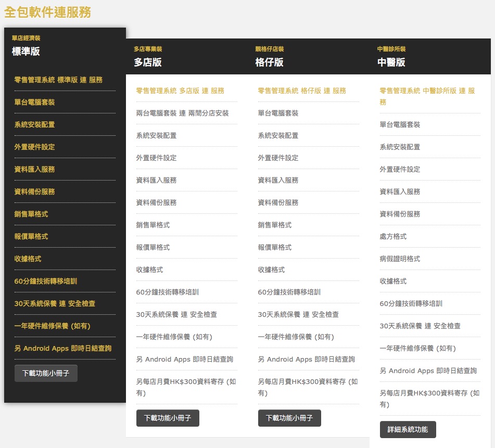Click 處方格式 in the 中醫版 list
This screenshot has height=448, width=495.
393,236
